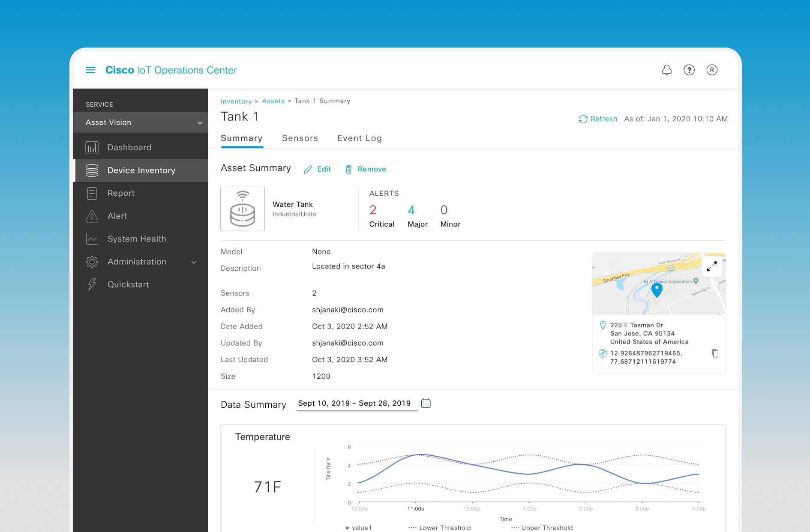
Task: Click the Dashboard bar chart icon
Action: 92,148
